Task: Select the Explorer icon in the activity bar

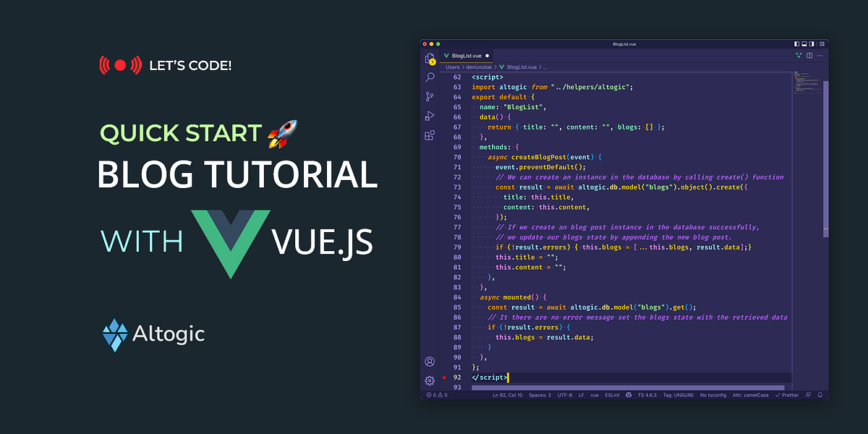Action: (430, 61)
